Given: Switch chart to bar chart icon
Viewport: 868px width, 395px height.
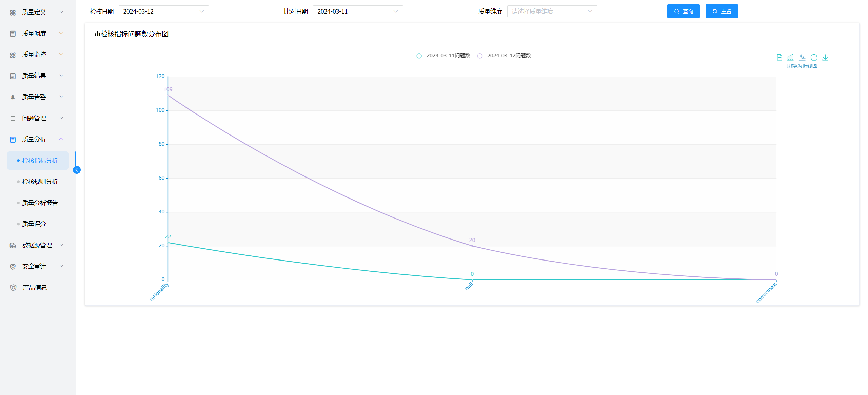Looking at the screenshot, I should (790, 58).
